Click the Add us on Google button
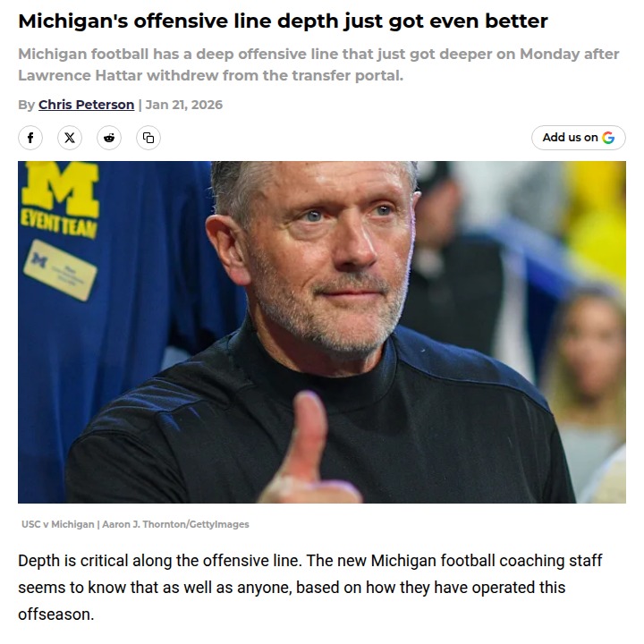The width and height of the screenshot is (644, 644). pos(579,138)
